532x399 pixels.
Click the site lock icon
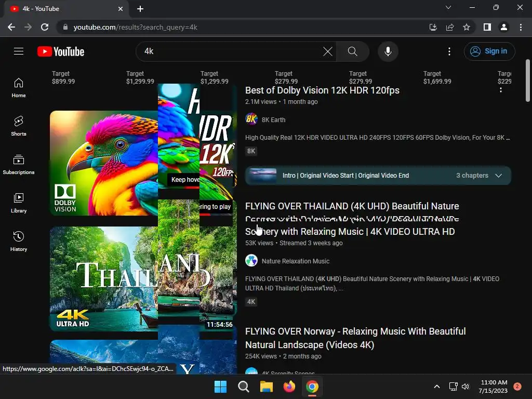65,27
